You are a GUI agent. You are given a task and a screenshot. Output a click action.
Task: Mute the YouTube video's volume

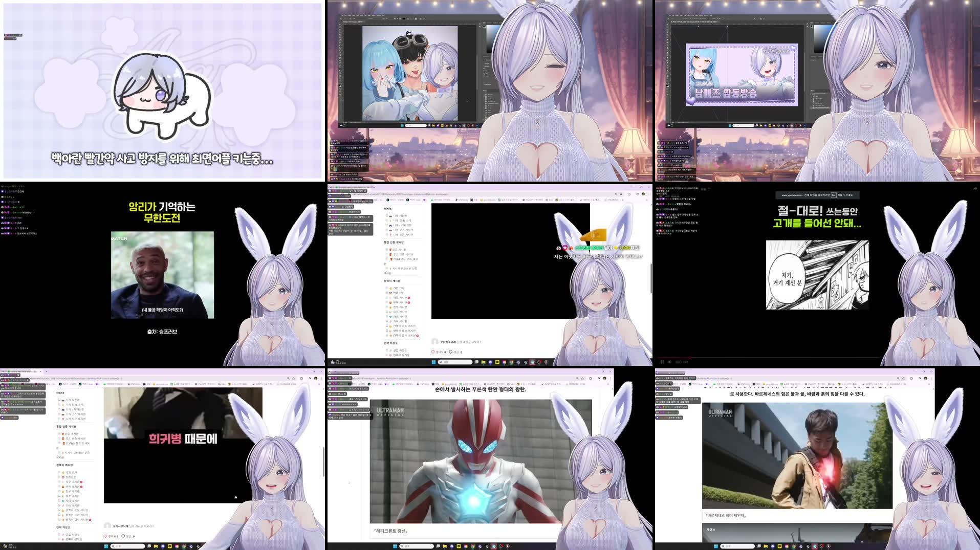[x=670, y=362]
